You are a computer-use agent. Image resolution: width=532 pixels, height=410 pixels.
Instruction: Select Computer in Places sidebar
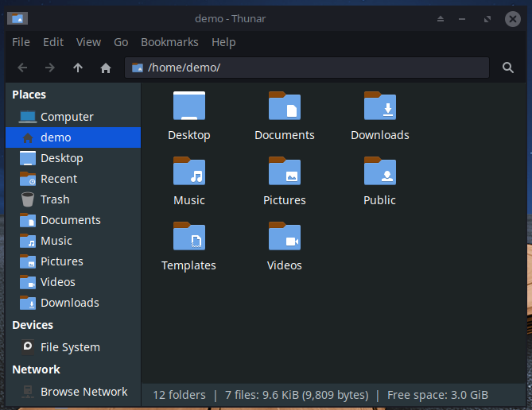tap(73, 117)
